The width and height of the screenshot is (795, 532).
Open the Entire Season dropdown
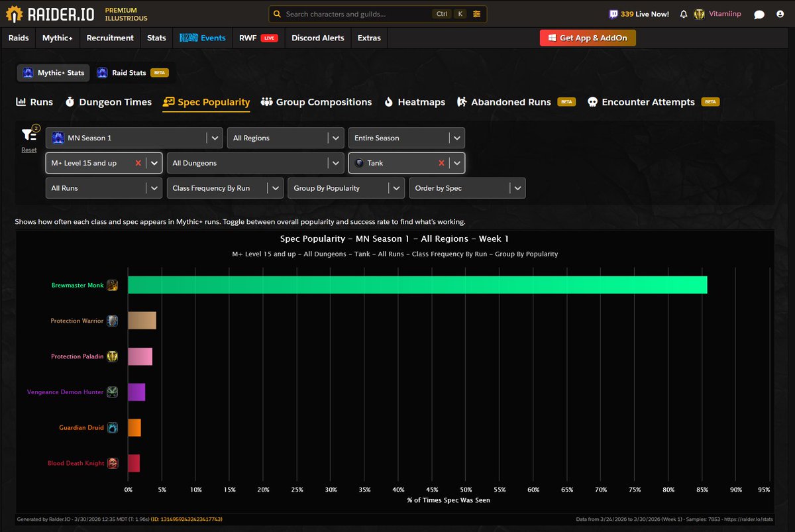407,138
